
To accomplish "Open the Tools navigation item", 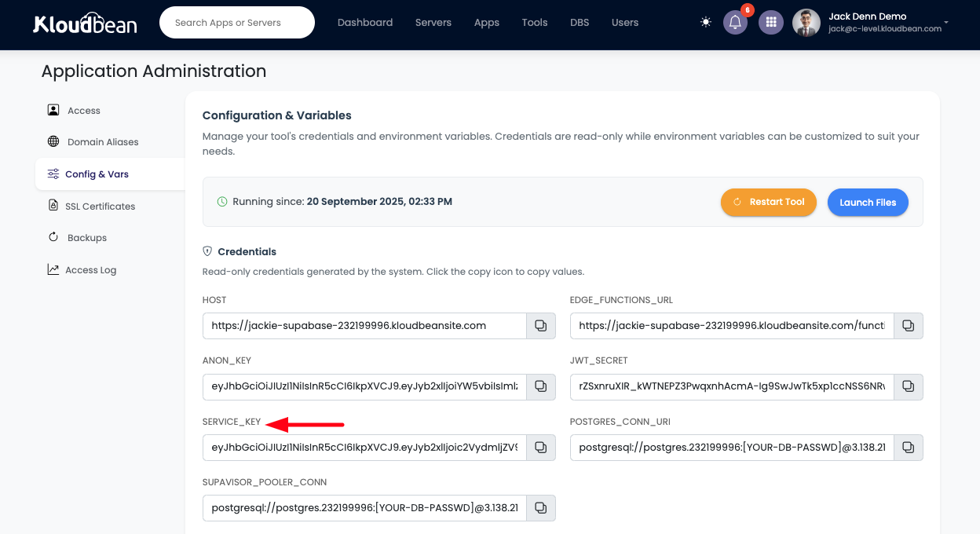I will point(535,23).
